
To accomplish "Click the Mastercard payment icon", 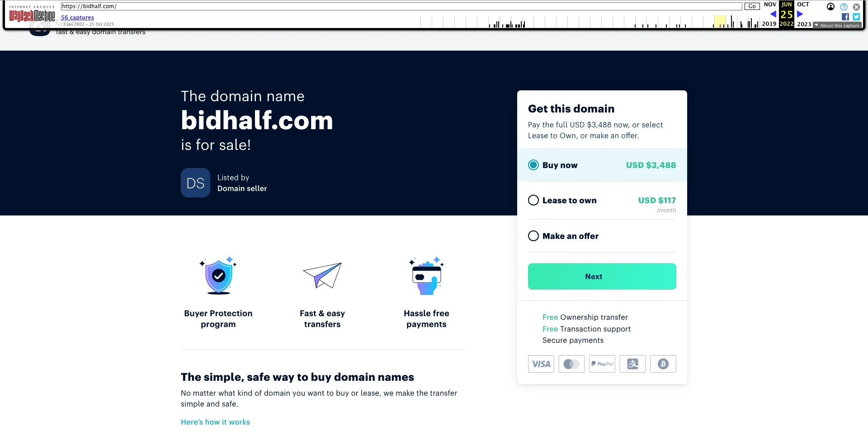I will tap(571, 364).
